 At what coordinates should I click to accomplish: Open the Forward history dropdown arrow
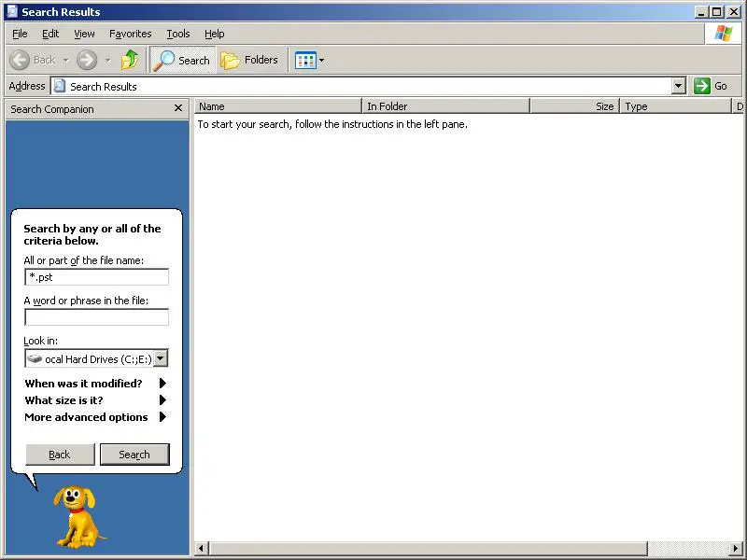[107, 60]
